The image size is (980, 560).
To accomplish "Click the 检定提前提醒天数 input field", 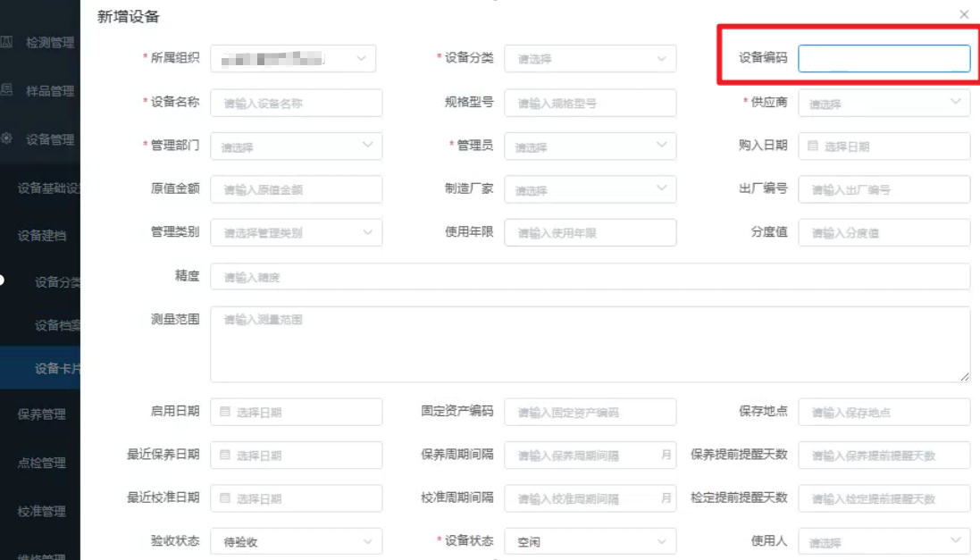I will tap(884, 498).
